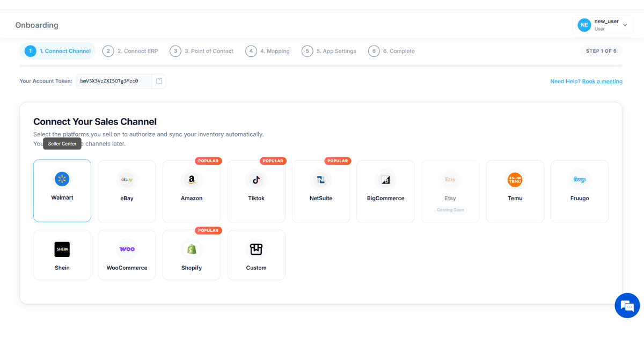The height and width of the screenshot is (338, 644).
Task: Click the Your Account Token label
Action: click(x=46, y=81)
